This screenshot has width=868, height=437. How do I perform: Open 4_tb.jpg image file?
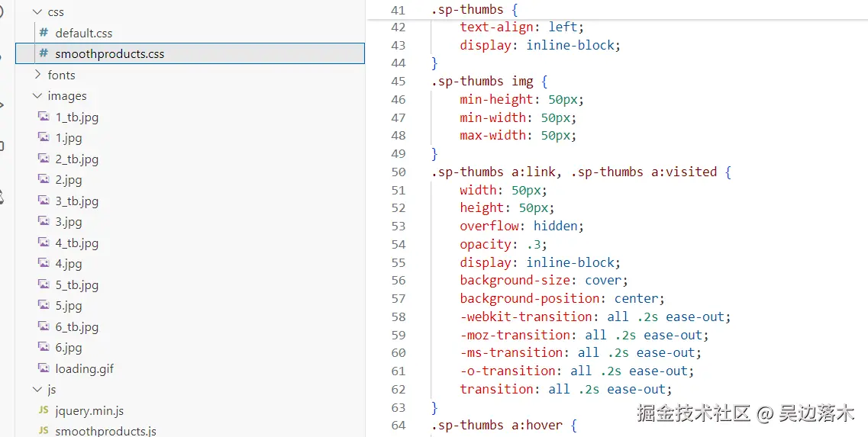click(x=77, y=243)
